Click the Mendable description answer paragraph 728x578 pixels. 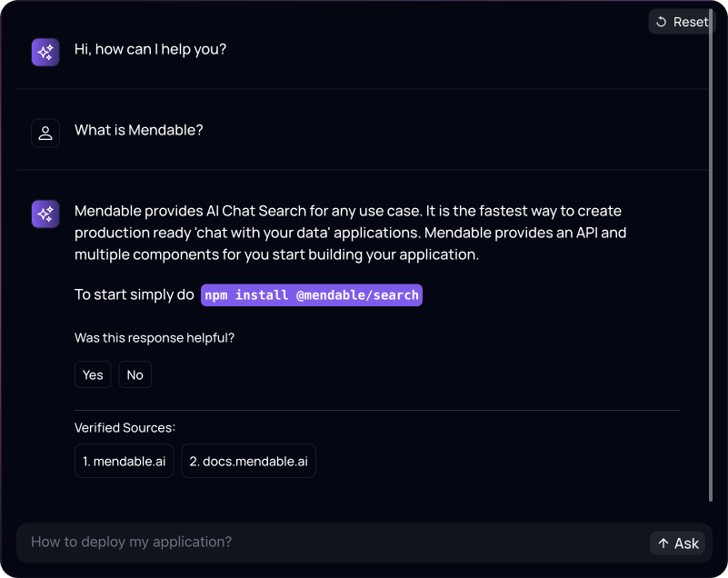pyautogui.click(x=350, y=233)
